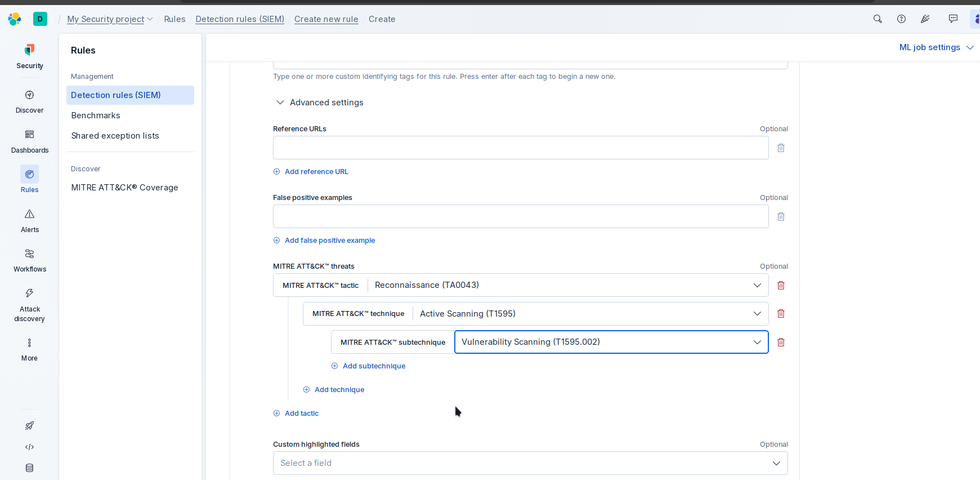This screenshot has height=480, width=980.
Task: Click the search magnifier icon in header
Action: (877, 19)
